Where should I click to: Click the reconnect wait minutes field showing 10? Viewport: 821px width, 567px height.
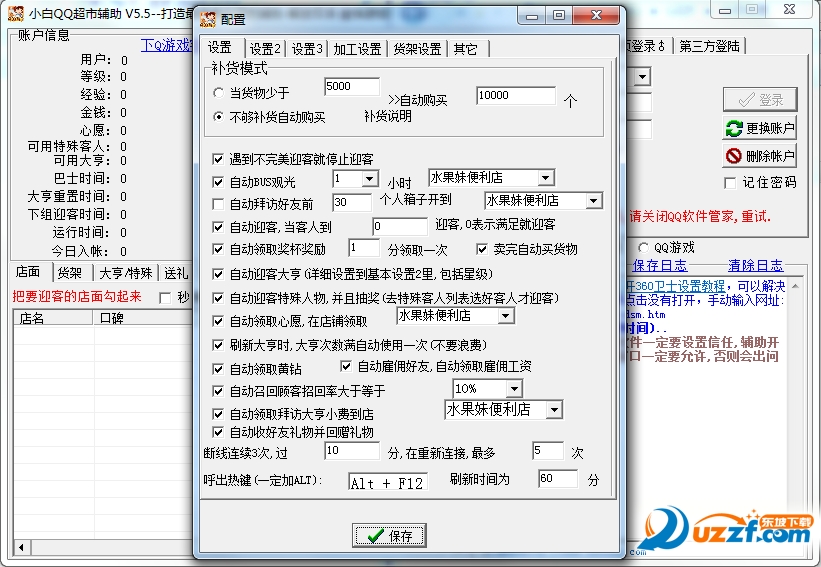coord(352,451)
